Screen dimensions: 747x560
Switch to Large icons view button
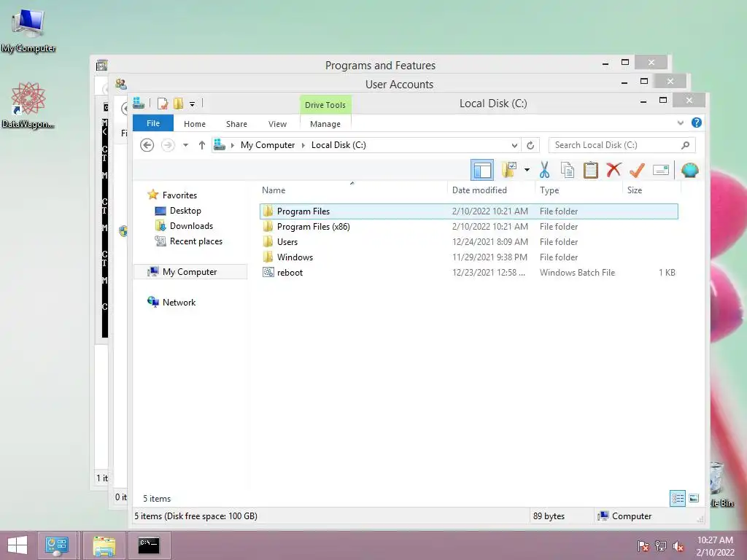point(694,499)
